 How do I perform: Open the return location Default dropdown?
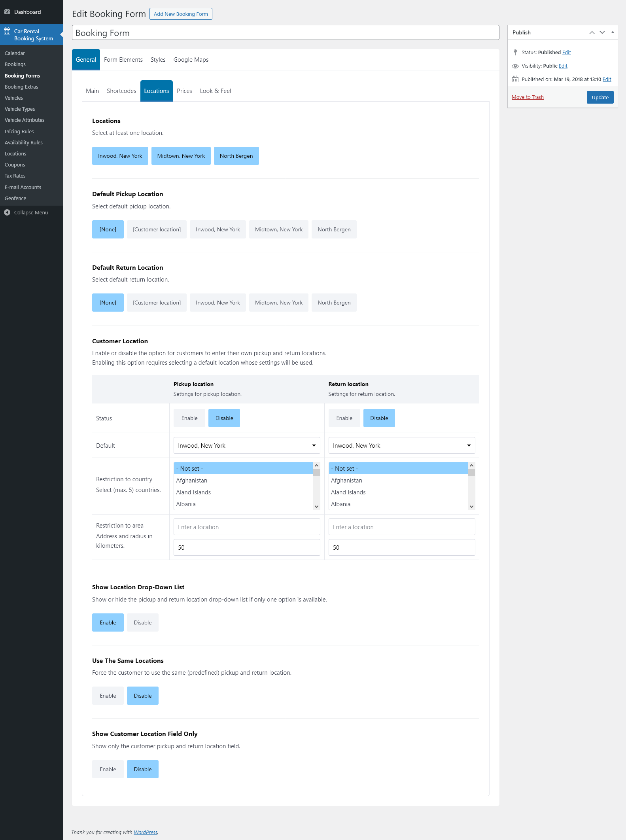pos(402,445)
